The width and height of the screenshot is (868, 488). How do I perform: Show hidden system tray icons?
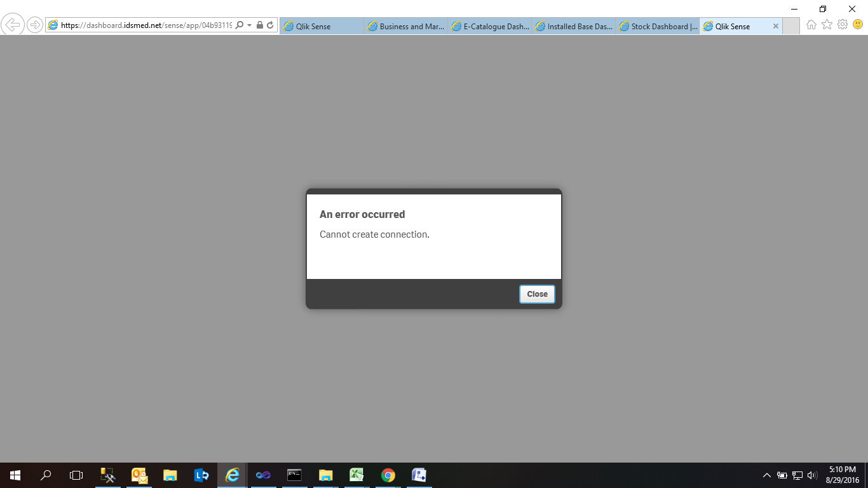point(767,475)
